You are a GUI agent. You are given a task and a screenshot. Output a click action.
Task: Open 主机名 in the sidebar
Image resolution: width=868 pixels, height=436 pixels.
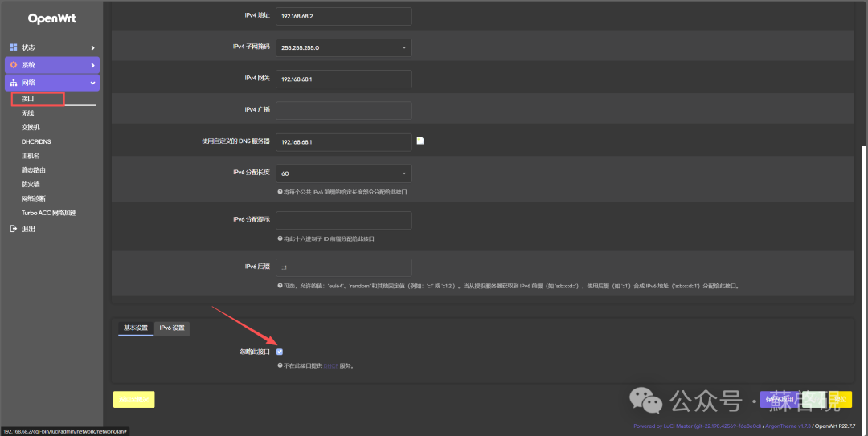(31, 156)
